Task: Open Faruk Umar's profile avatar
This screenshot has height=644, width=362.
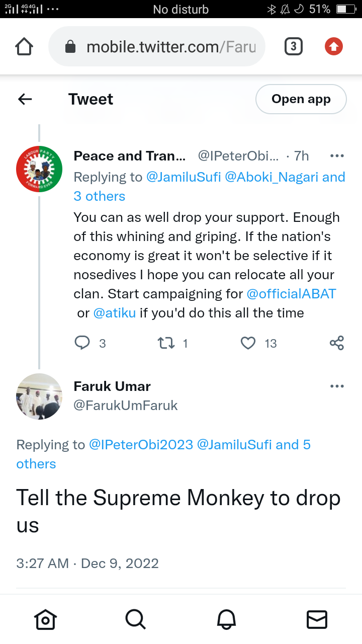Action: (x=39, y=396)
